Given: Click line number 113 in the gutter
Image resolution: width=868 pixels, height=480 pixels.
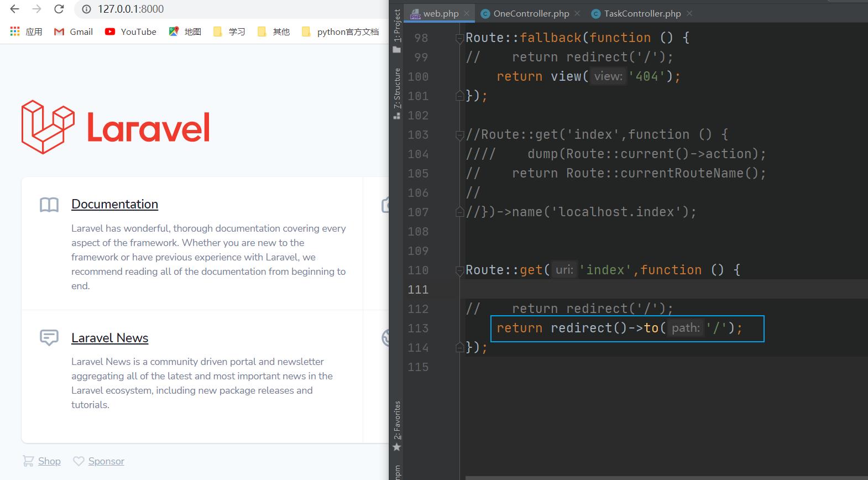Looking at the screenshot, I should point(418,328).
